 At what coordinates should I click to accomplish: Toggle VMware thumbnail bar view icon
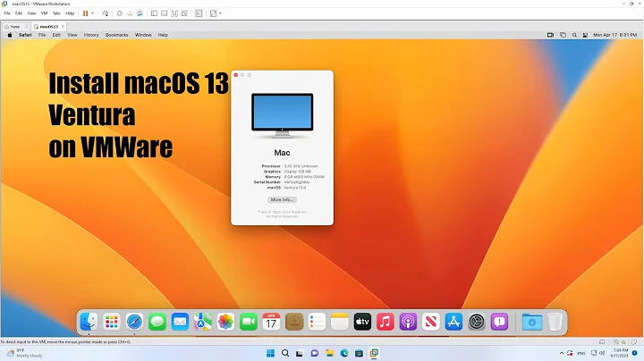coord(165,13)
